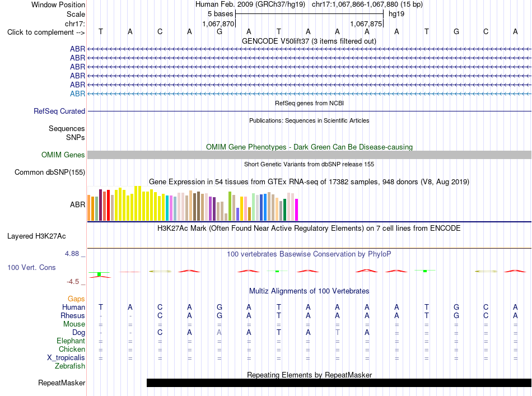Click the gray OMIM Genes item bar

coord(309,155)
